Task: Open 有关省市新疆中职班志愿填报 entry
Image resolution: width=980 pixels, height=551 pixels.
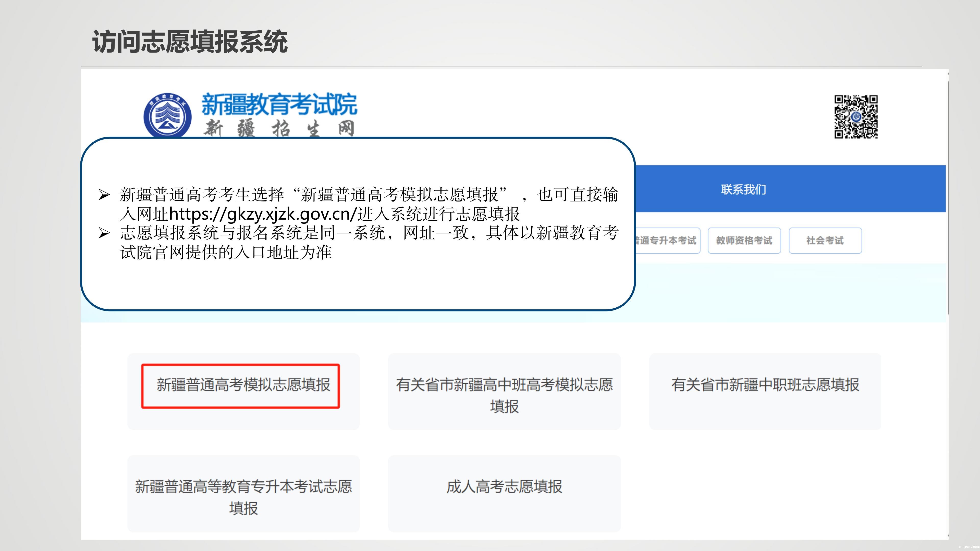Action: coord(765,385)
